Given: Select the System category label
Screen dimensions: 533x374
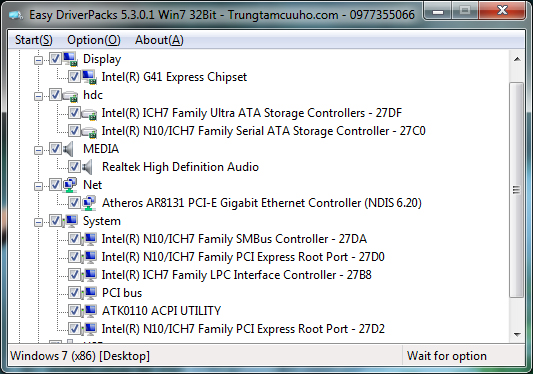Looking at the screenshot, I should tap(102, 221).
